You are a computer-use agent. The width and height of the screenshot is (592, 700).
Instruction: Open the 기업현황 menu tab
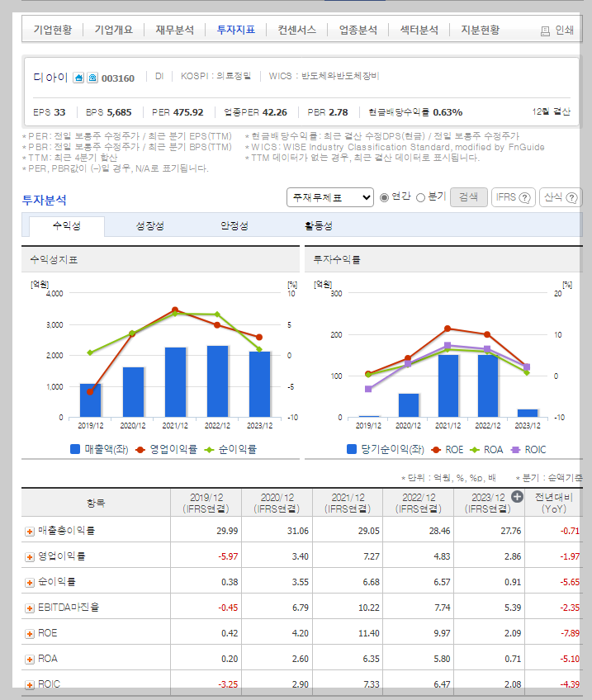point(53,30)
